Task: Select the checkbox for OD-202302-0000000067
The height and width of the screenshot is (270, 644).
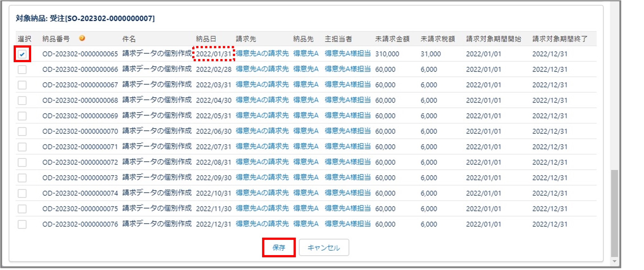Action: coord(22,85)
